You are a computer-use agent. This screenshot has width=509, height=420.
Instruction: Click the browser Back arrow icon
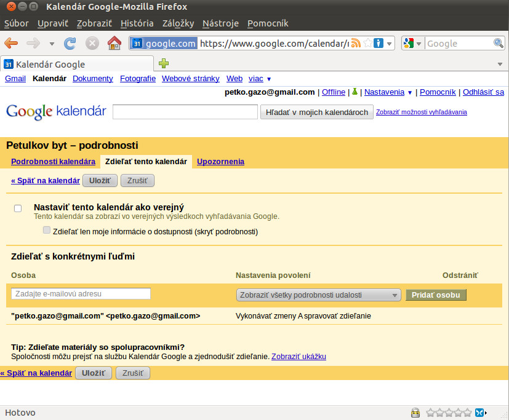[11, 43]
